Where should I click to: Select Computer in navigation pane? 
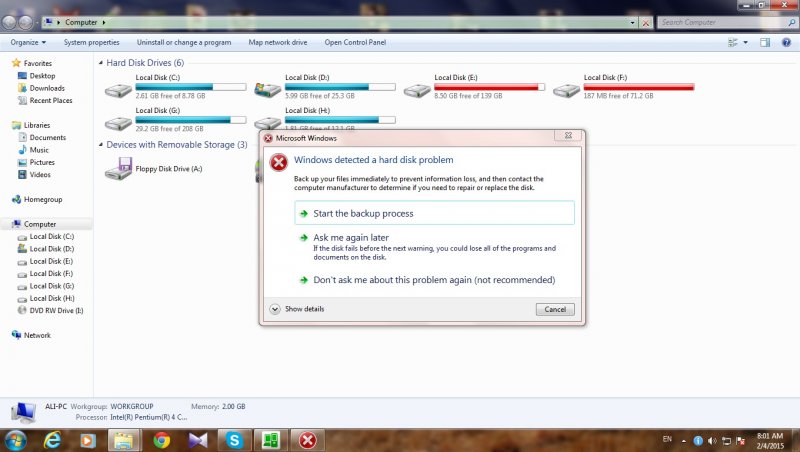pyautogui.click(x=34, y=224)
